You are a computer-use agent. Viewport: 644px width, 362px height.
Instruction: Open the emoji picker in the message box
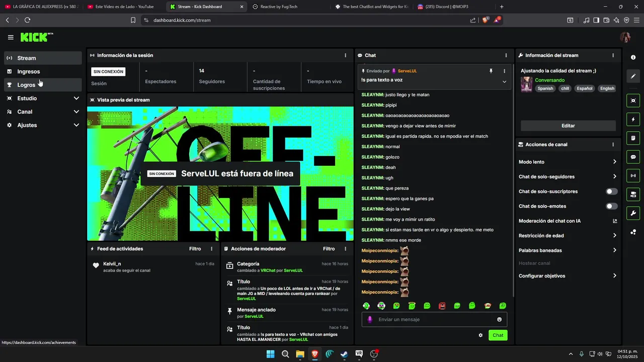tap(499, 319)
